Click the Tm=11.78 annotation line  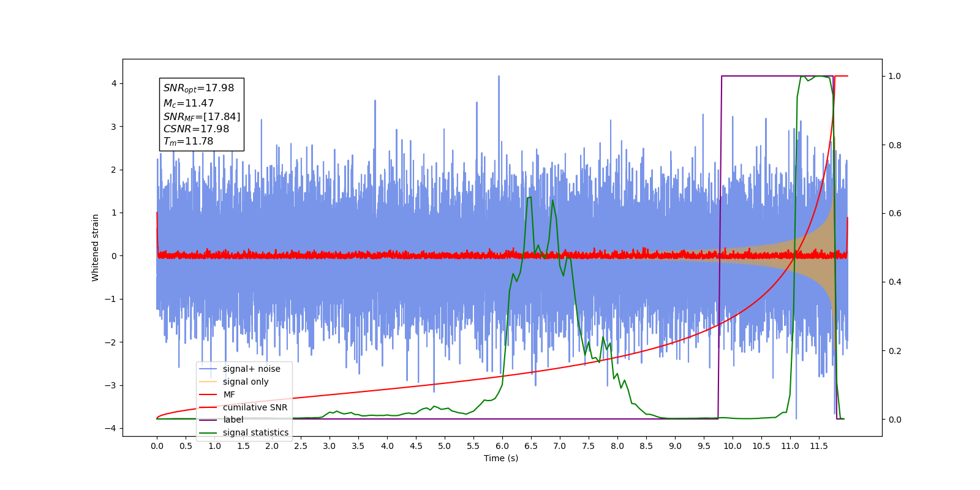tap(188, 141)
